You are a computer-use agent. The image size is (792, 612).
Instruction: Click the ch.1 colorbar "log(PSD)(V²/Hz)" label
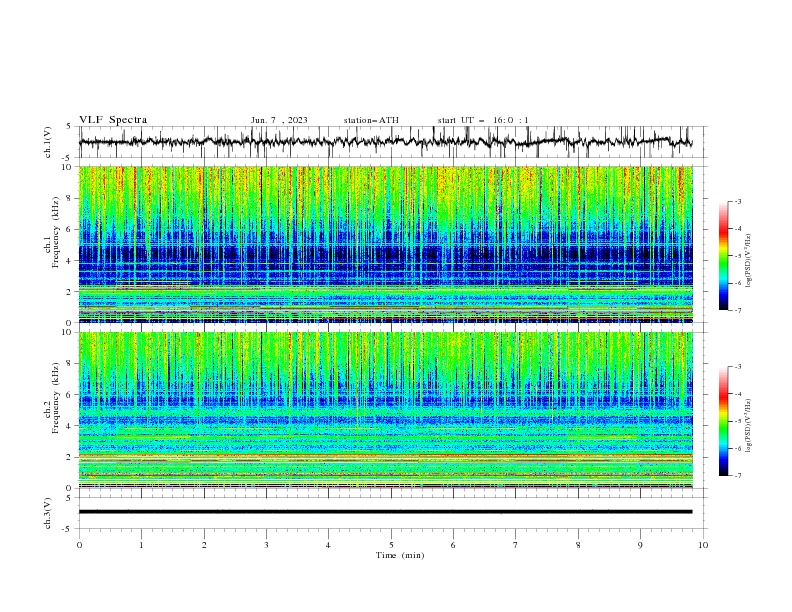click(749, 261)
